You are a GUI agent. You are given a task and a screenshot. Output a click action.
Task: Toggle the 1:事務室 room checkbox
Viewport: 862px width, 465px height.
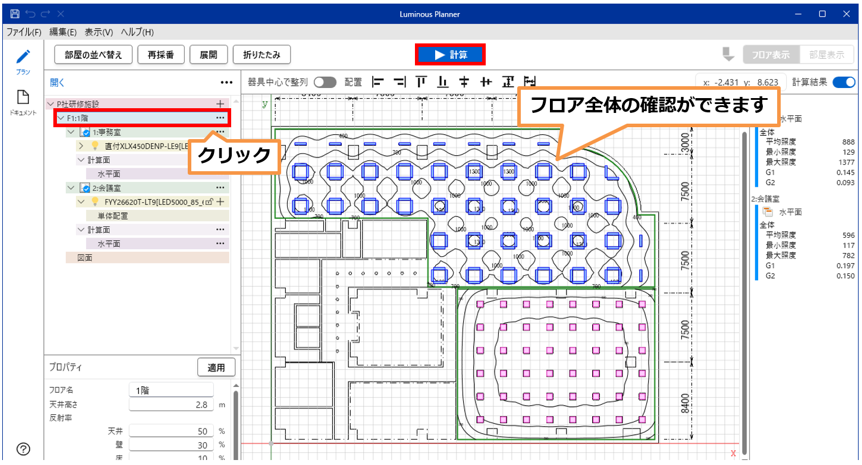point(85,132)
